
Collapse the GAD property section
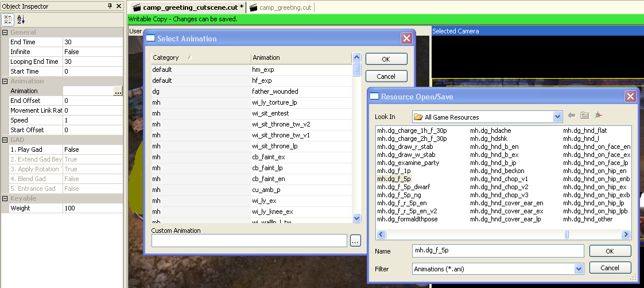click(5, 140)
